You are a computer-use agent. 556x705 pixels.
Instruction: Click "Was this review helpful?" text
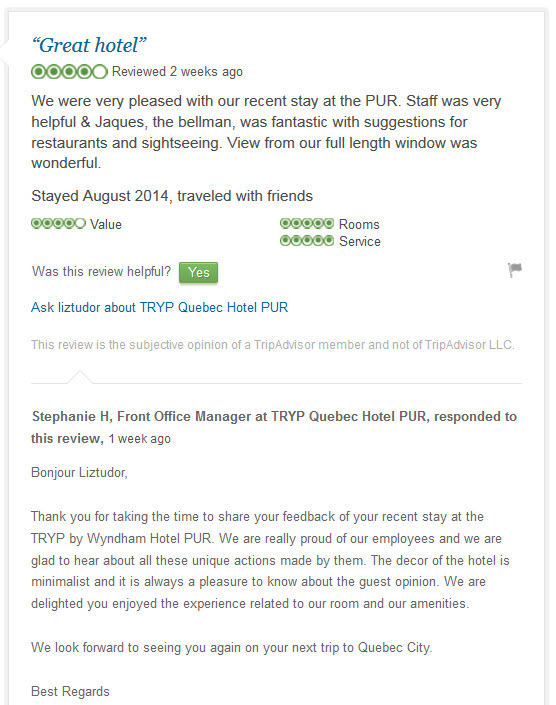[x=102, y=272]
